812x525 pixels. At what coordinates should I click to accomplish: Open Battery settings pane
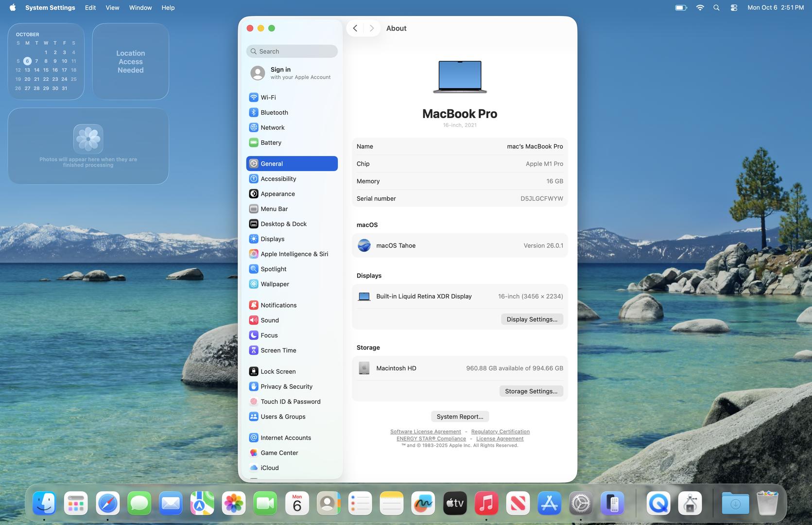pos(271,142)
